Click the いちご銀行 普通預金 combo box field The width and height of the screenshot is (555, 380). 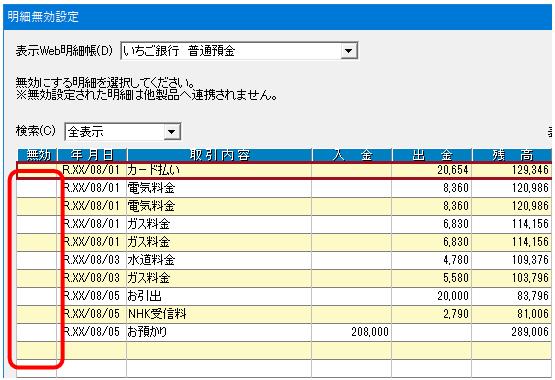click(239, 51)
